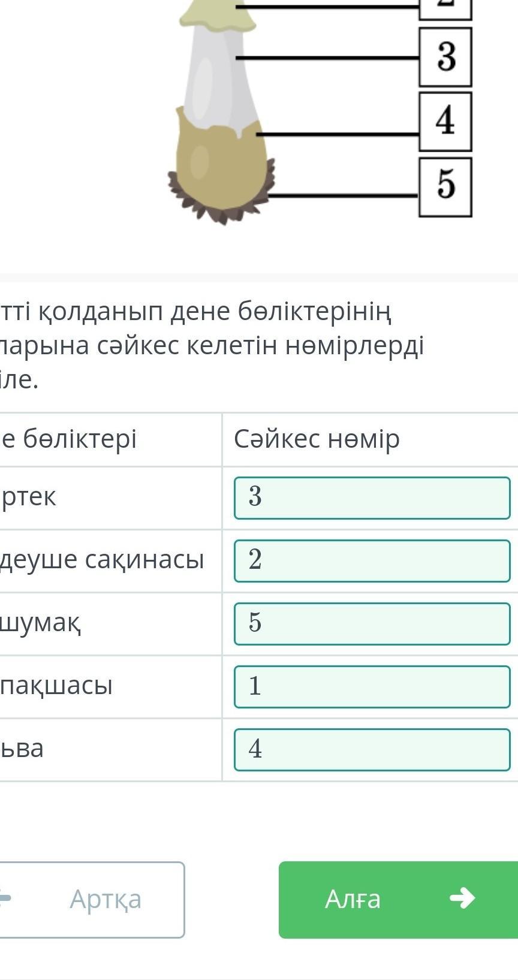The width and height of the screenshot is (518, 980).
Task: Select the answer field containing 3
Action: 372,497
